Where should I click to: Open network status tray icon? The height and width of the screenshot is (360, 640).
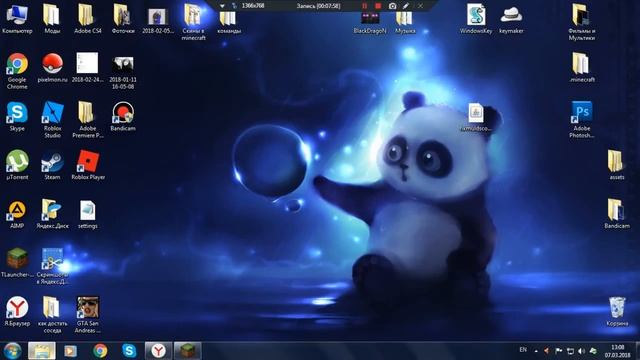[x=570, y=351]
